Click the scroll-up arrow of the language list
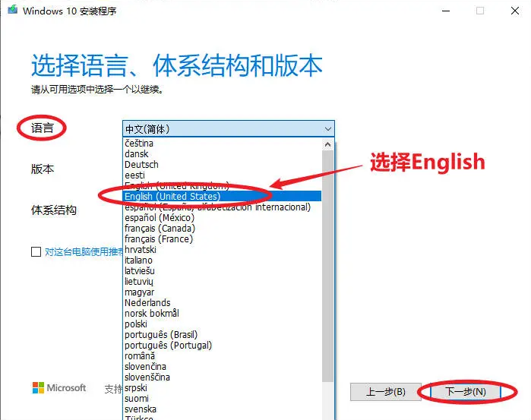Screen dimensions: 531x420 click(327, 144)
